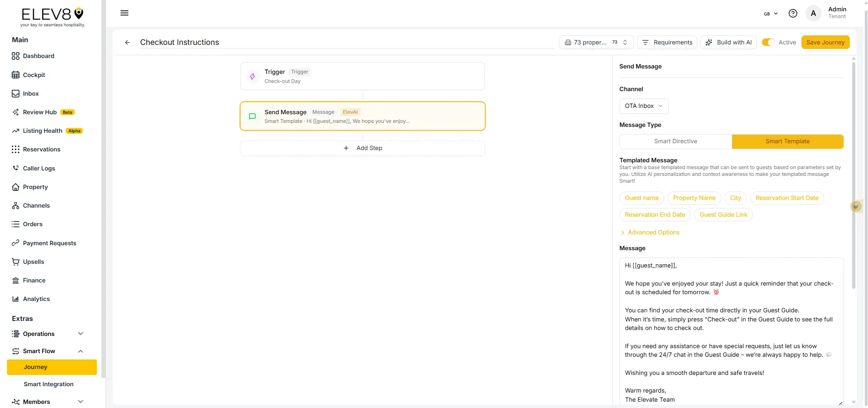Click the Analytics bar chart icon
The width and height of the screenshot is (868, 408).
(15, 299)
